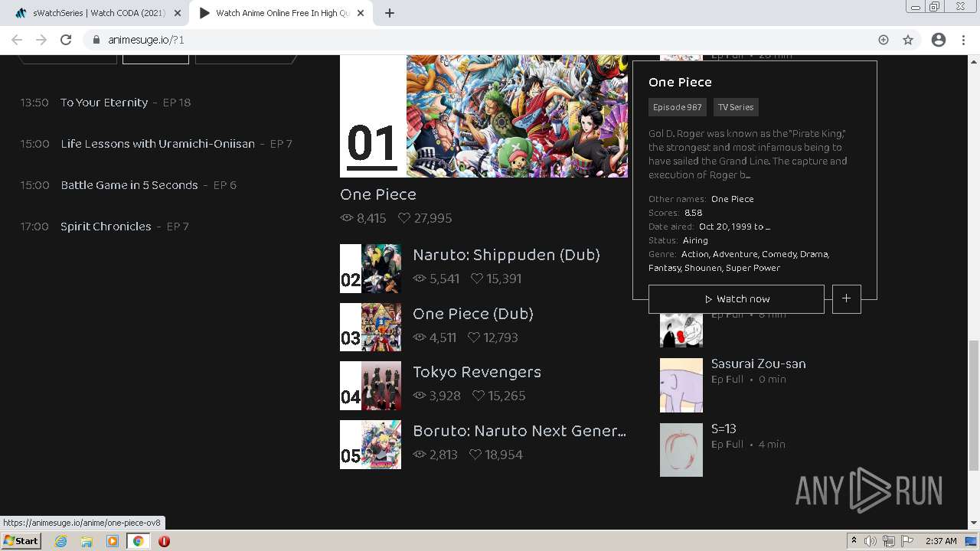Open Naruto: Shippuden (Dub)
This screenshot has height=551, width=980.
pos(506,255)
